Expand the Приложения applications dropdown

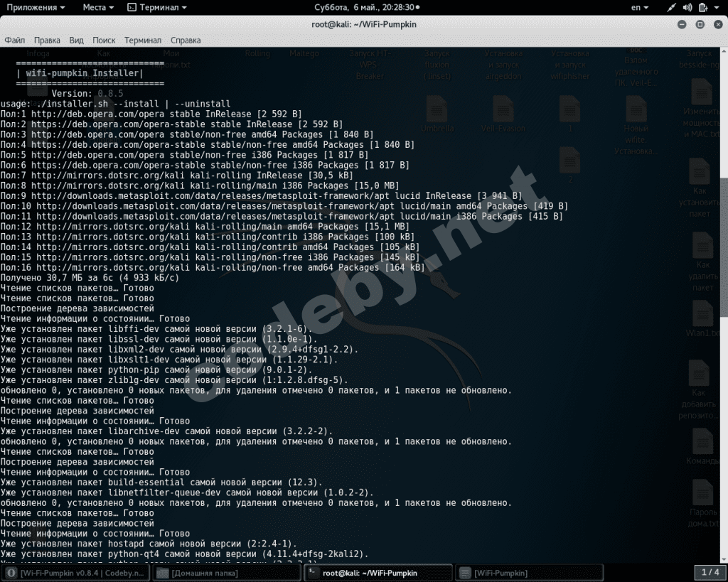point(36,7)
